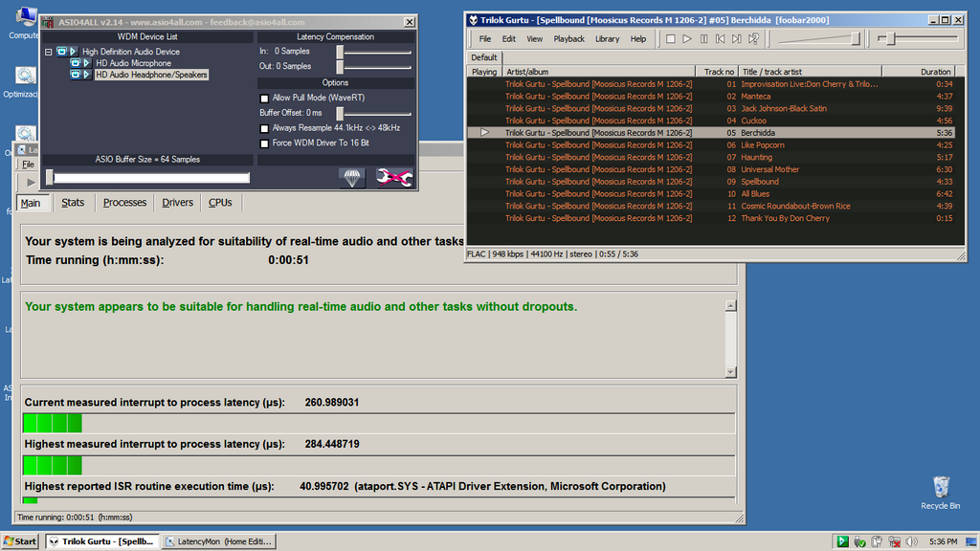This screenshot has width=980, height=551.
Task: Open the Drivers tab in LatencyMon
Action: click(x=177, y=203)
